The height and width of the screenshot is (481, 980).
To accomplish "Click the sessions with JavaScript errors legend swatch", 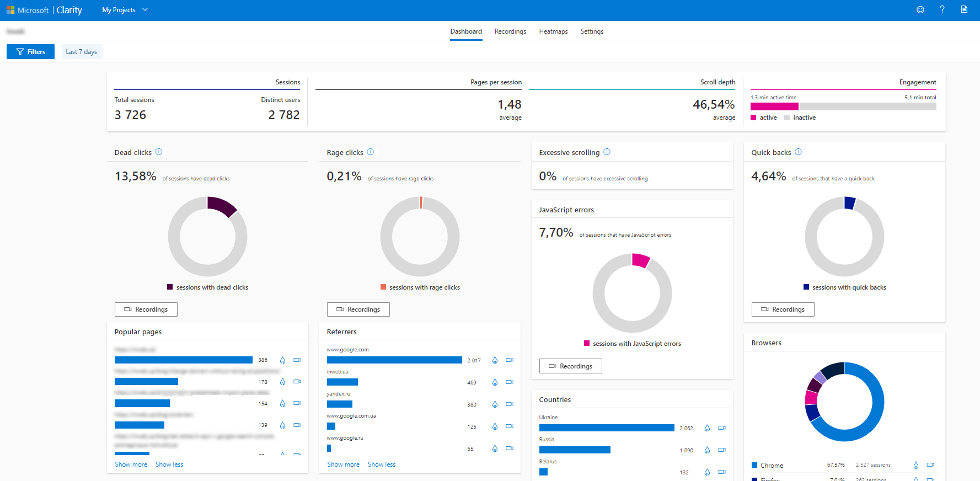I will (x=587, y=343).
